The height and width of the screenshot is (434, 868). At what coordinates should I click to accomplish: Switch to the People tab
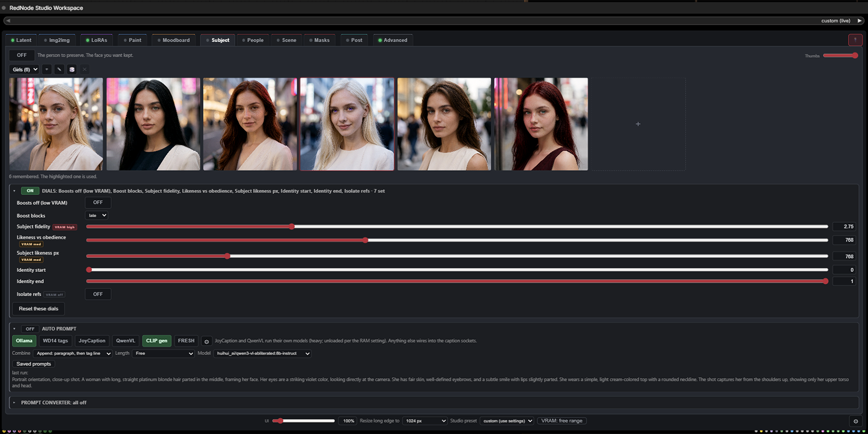coord(253,40)
